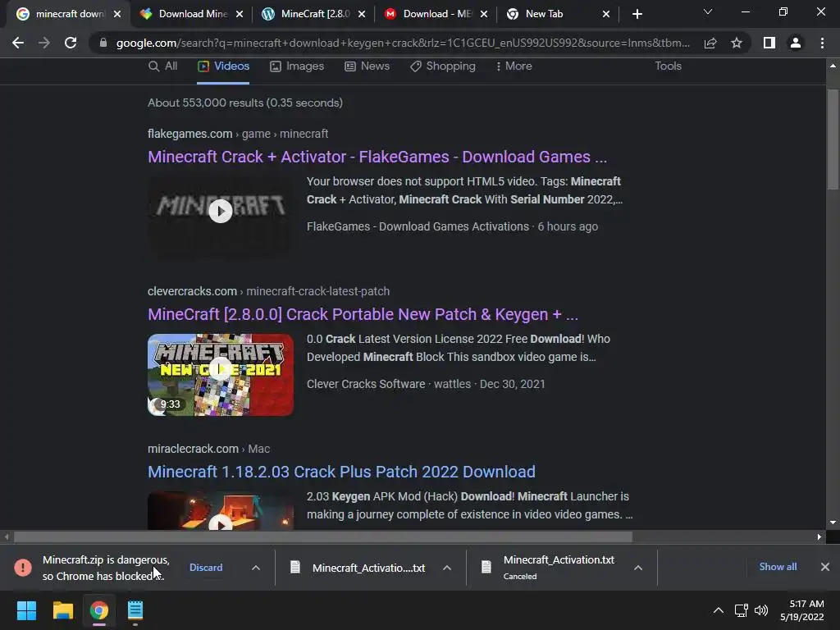The height and width of the screenshot is (630, 840).
Task: Close the downloads bar
Action: coord(825,566)
